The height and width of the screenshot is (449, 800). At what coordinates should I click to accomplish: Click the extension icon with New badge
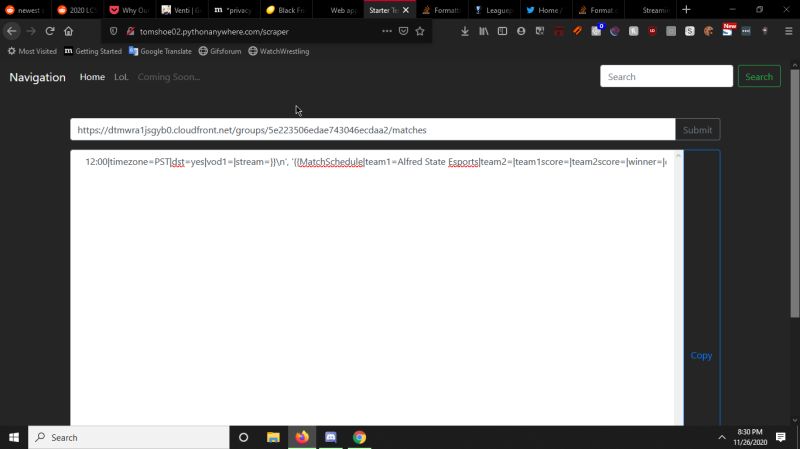click(x=728, y=30)
